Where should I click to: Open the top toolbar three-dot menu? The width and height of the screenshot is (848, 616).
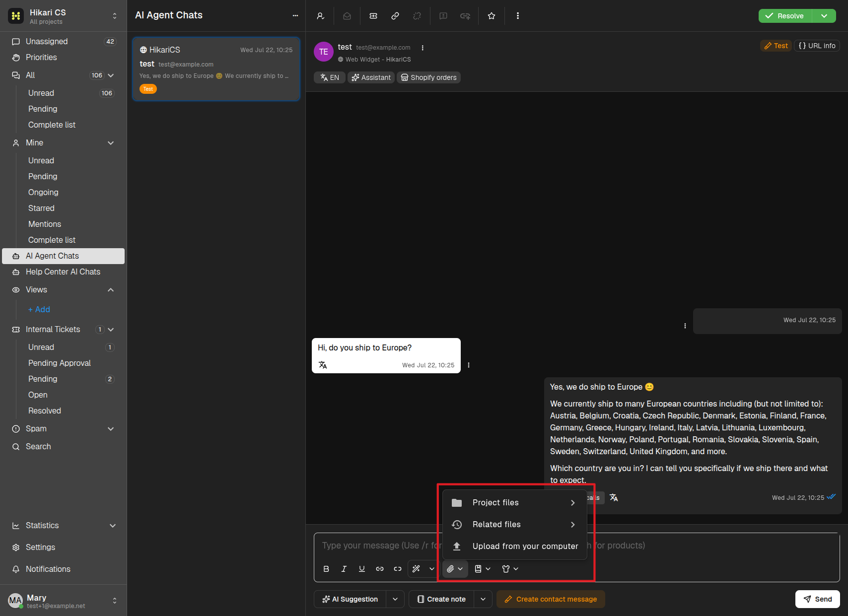(518, 16)
